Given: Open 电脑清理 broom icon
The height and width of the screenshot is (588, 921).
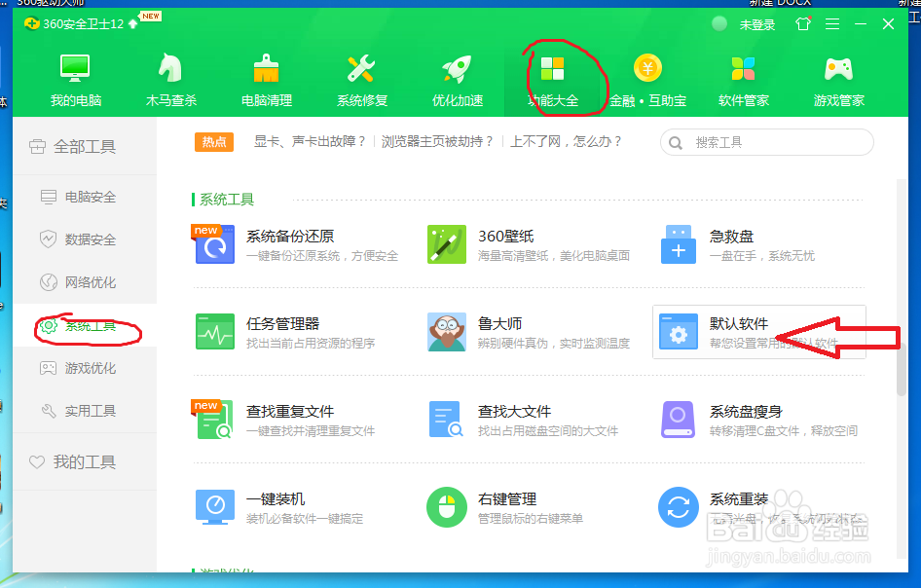Looking at the screenshot, I should point(266,68).
